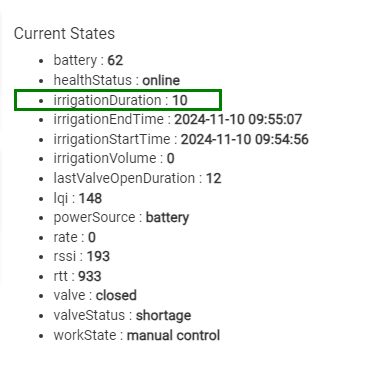Select the battery : 62 entry
This screenshot has width=367, height=381.
pos(88,60)
